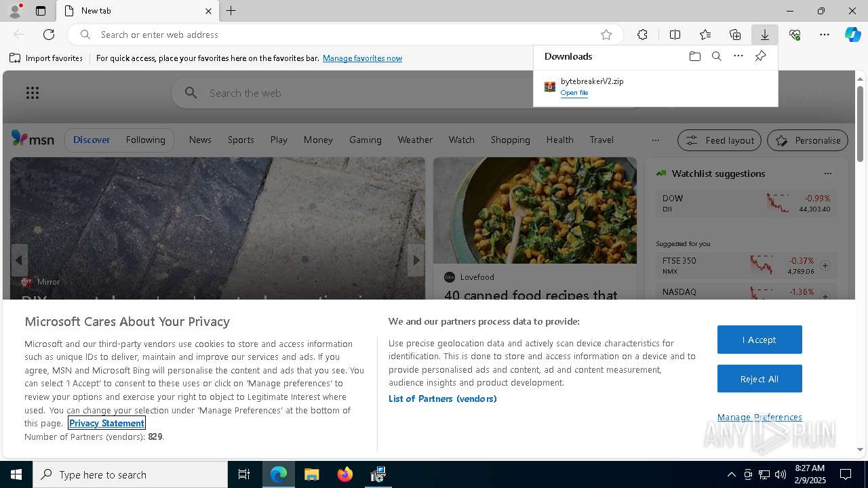Open Watchlist suggestions more options
The height and width of the screenshot is (488, 868).
pyautogui.click(x=827, y=174)
